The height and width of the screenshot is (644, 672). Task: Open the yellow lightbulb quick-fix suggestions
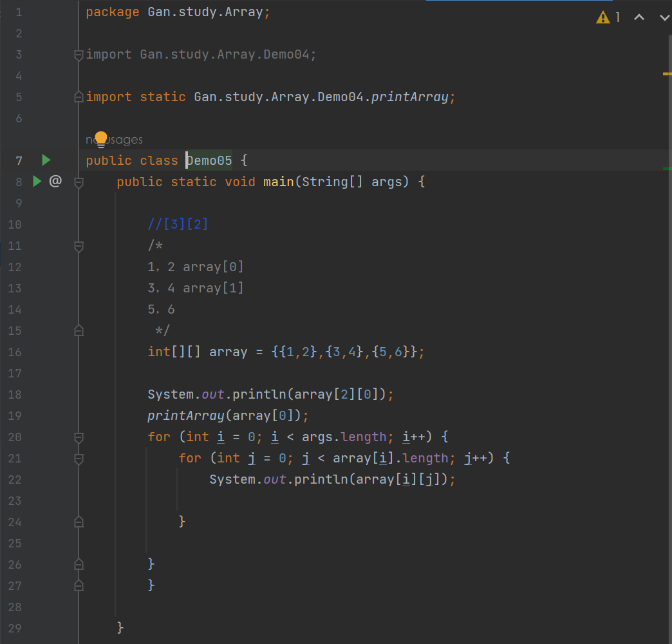pyautogui.click(x=101, y=139)
